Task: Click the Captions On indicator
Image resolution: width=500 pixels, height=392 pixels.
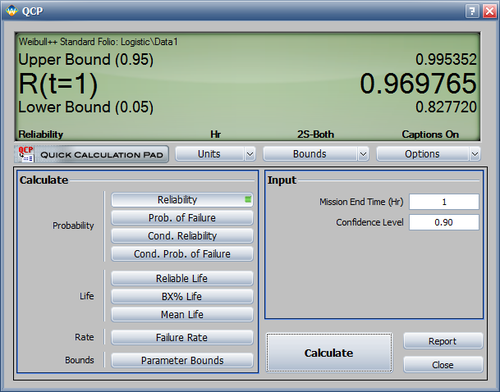Action: point(430,134)
